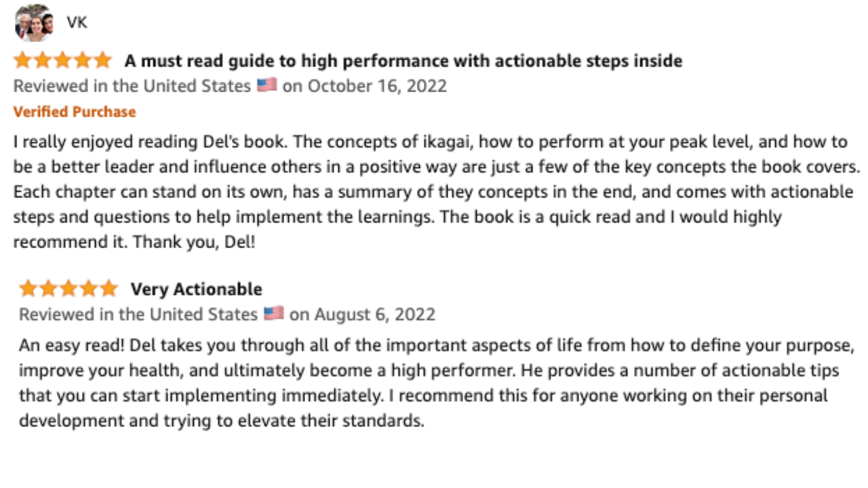The width and height of the screenshot is (868, 488).
Task: Click the first star of the Very Actionable rating
Action: coord(28,289)
